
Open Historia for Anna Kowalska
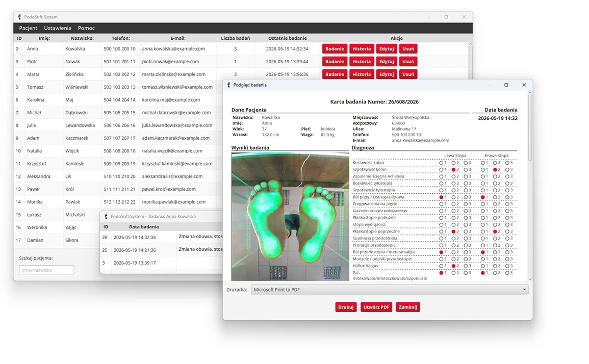[362, 49]
